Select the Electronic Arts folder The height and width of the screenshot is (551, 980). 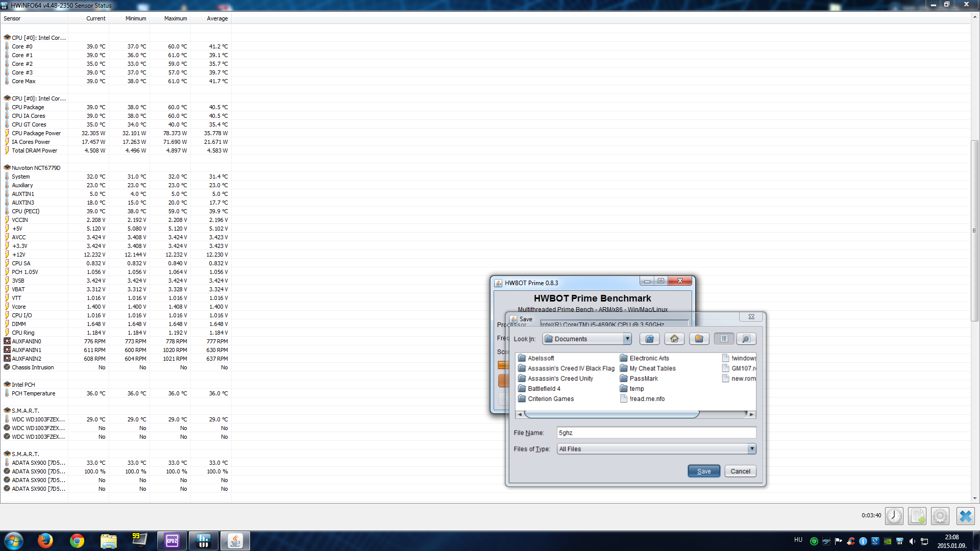[644, 358]
